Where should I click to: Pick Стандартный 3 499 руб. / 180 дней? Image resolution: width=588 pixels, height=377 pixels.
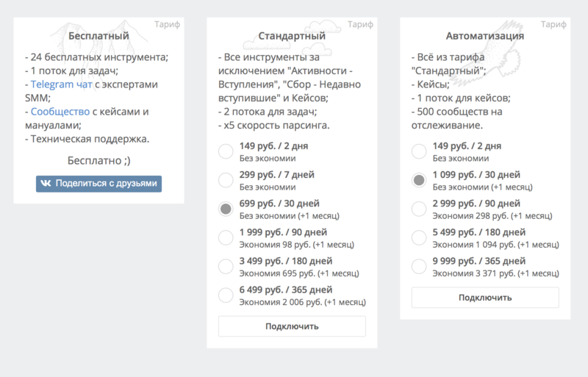[226, 267]
